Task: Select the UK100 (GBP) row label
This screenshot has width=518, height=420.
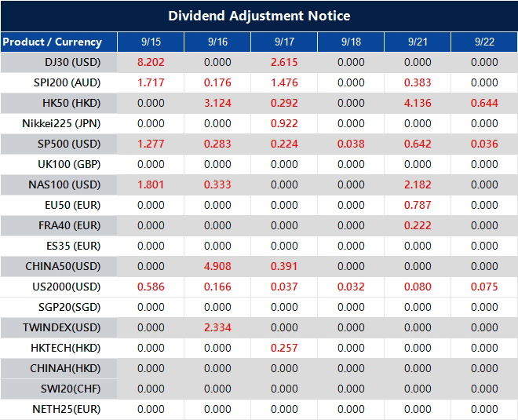Action: (69, 164)
